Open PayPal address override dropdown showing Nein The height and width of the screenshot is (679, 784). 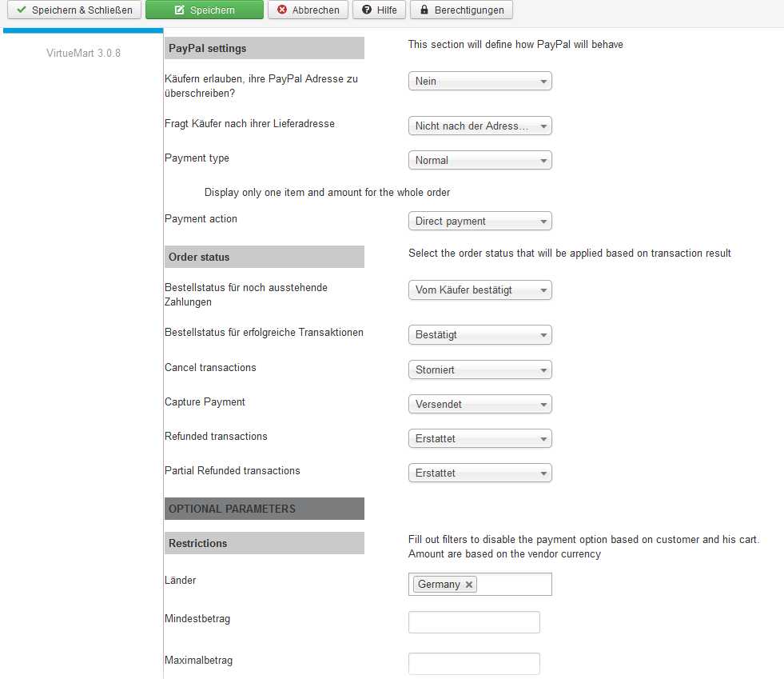click(480, 81)
